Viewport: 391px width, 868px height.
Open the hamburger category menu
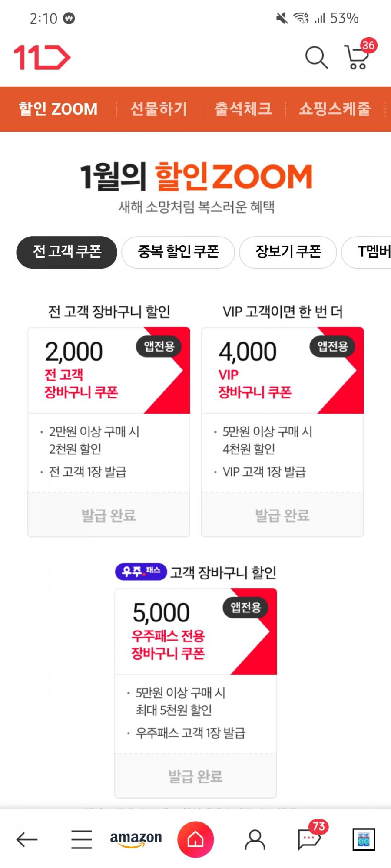point(82,839)
